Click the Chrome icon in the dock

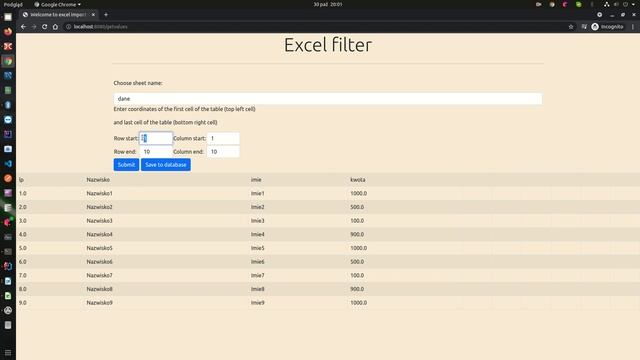[8, 61]
